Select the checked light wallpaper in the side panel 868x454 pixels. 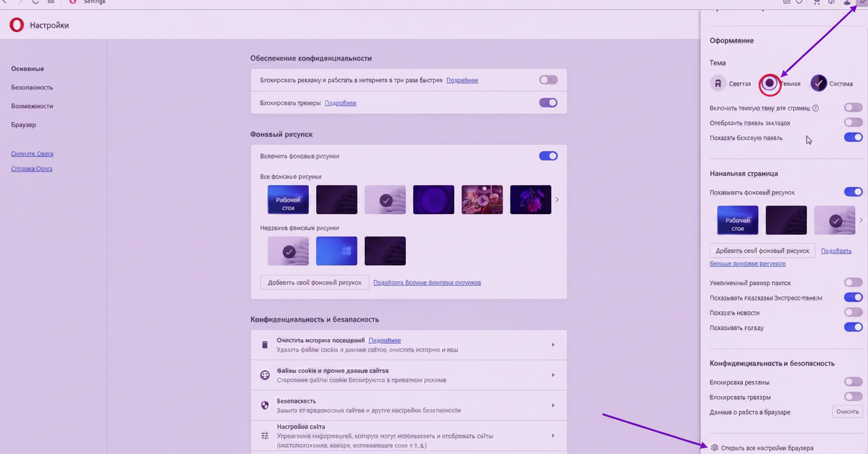[x=835, y=220]
